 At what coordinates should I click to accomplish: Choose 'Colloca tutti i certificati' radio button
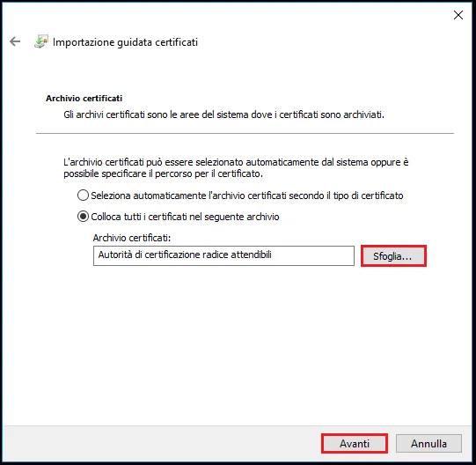83,217
